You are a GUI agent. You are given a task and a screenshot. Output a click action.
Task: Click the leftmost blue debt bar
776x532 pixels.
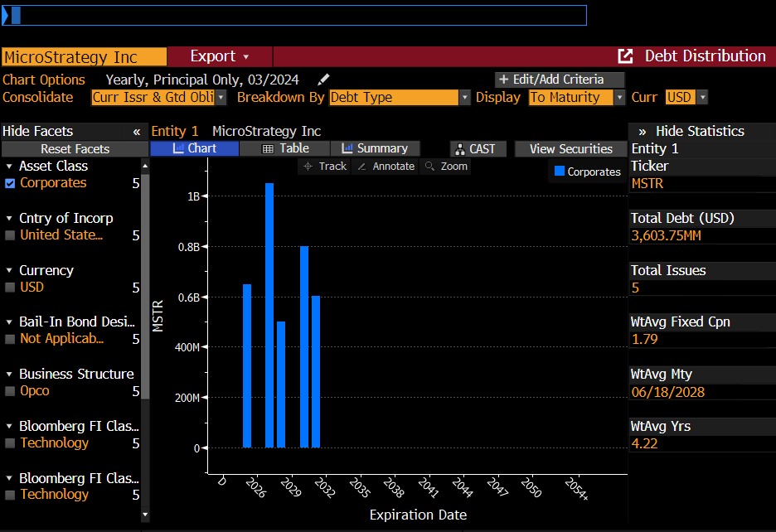coord(247,365)
